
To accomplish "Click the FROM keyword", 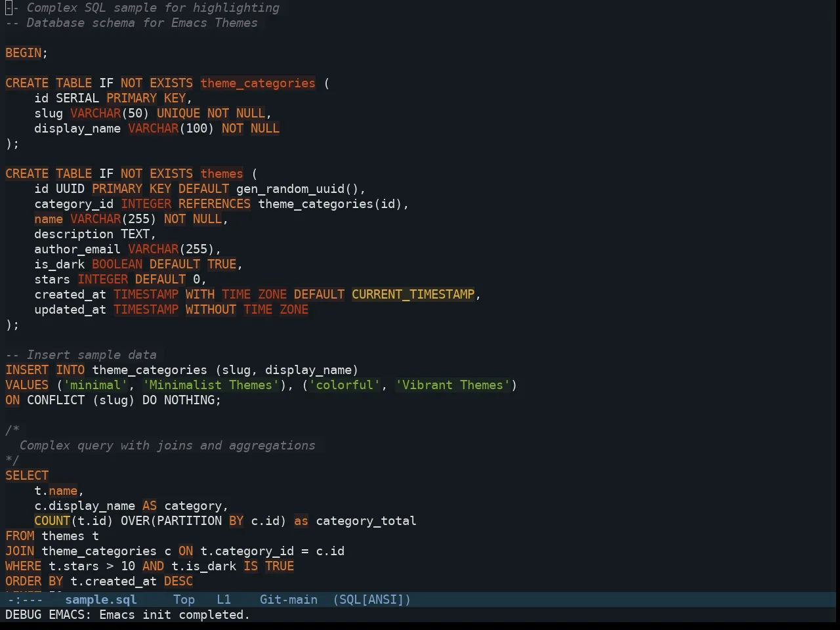I will coord(20,535).
